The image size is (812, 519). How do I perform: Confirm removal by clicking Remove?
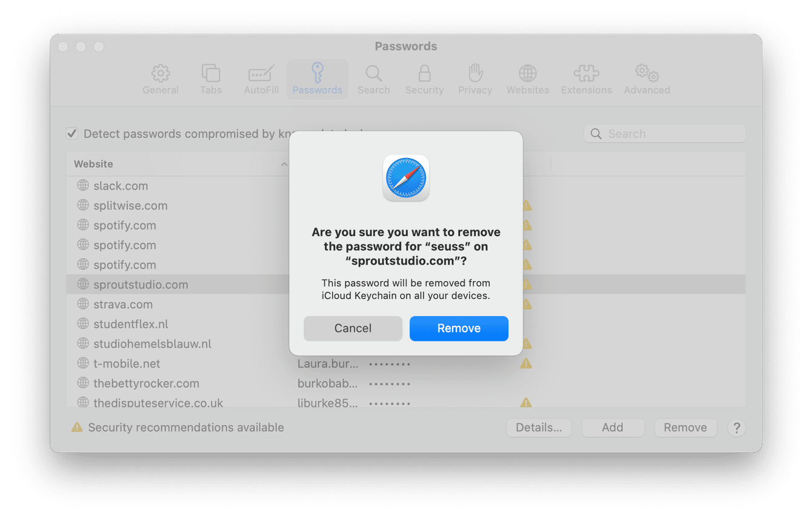click(459, 328)
